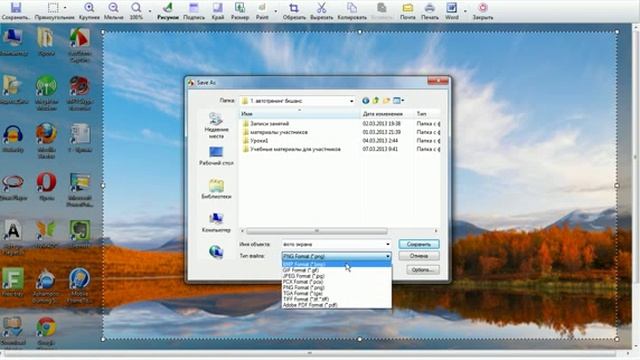Open the Opera desktop shortcut
The image size is (640, 360).
click(46, 187)
